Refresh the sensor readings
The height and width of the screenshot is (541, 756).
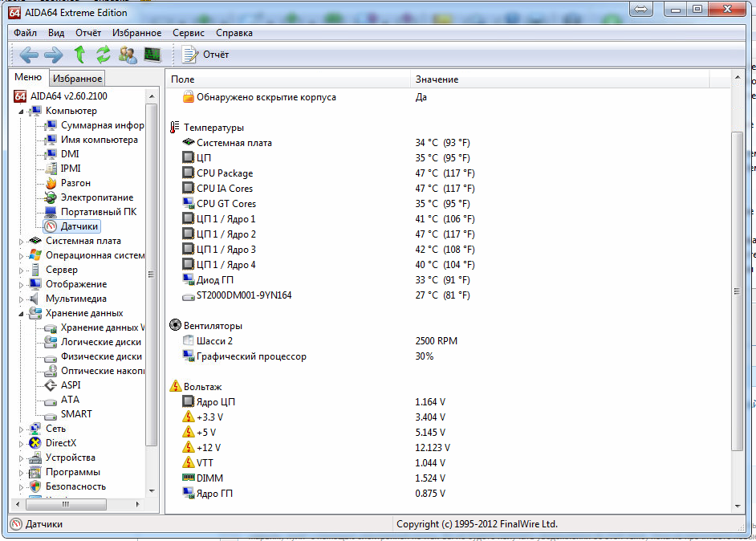click(103, 55)
